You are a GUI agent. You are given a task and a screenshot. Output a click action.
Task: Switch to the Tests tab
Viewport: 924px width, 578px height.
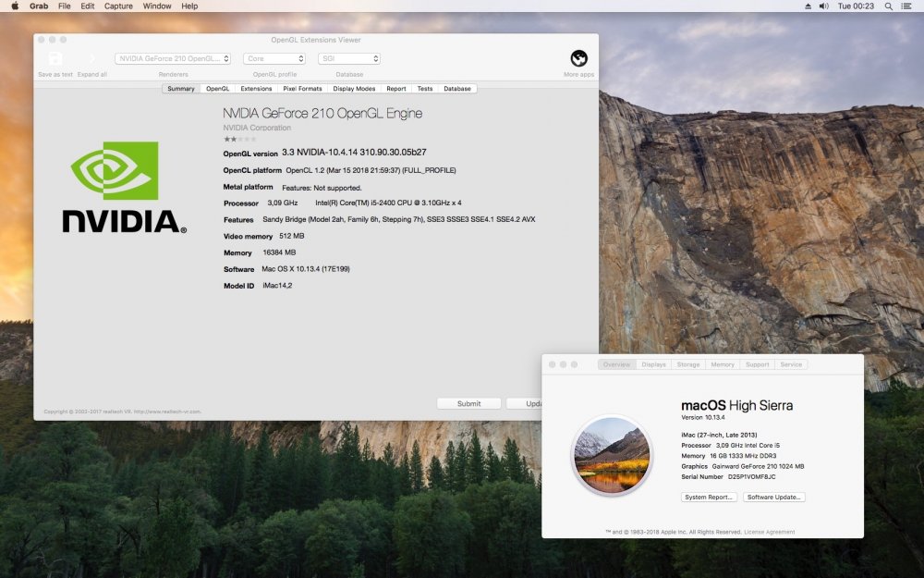click(x=425, y=89)
